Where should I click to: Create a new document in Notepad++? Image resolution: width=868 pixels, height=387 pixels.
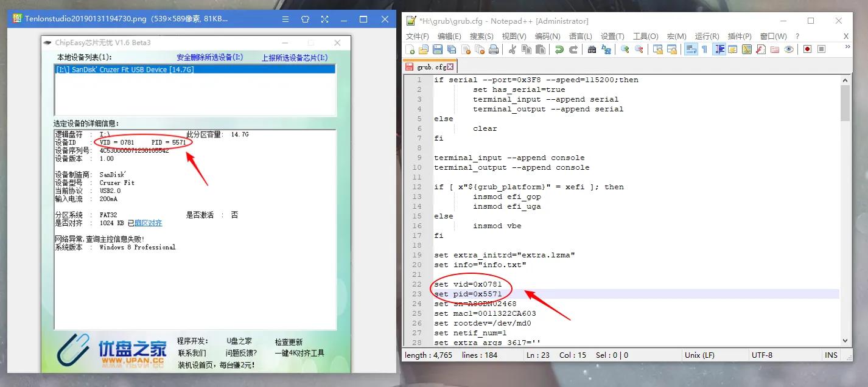410,49
